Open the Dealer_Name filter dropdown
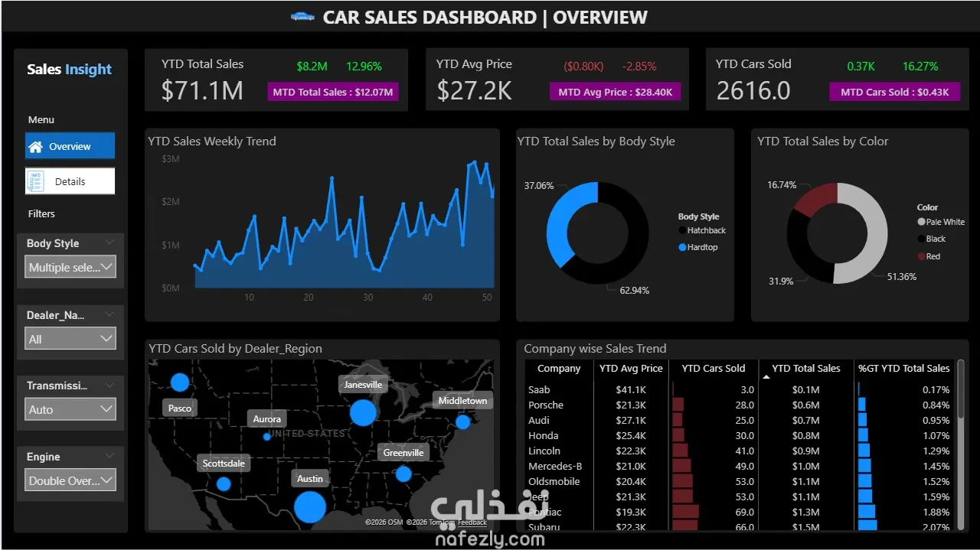The height and width of the screenshot is (550, 980). [70, 338]
